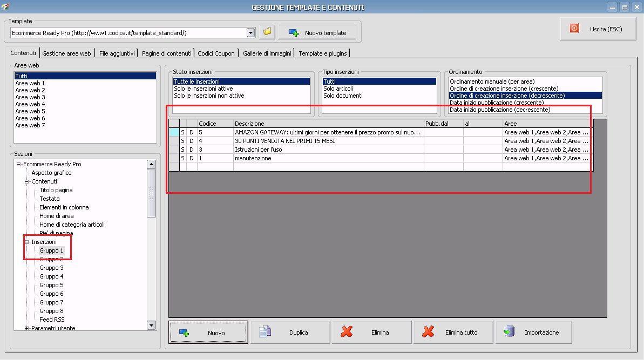This screenshot has height=360, width=644.
Task: Select Gruppo 1 under Inserzioni
Action: 51,250
